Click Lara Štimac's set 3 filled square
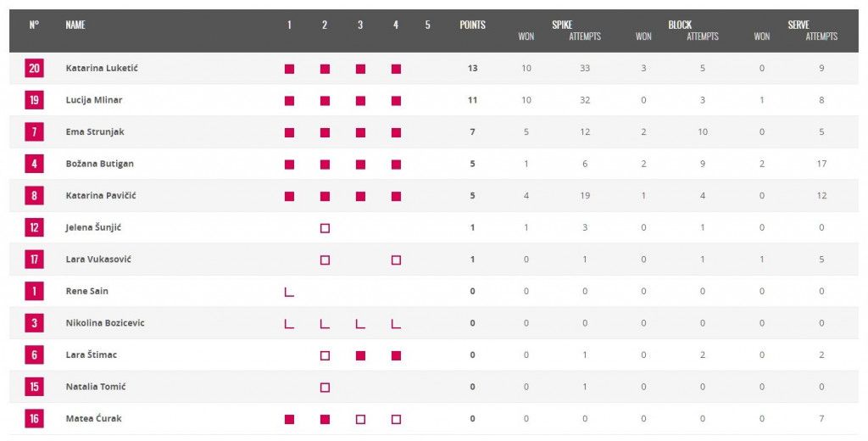 360,355
